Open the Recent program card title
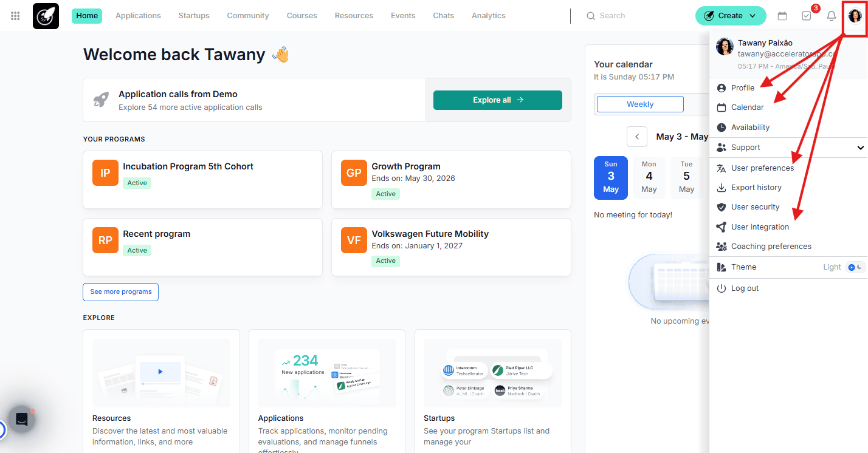This screenshot has height=453, width=868. pos(157,234)
